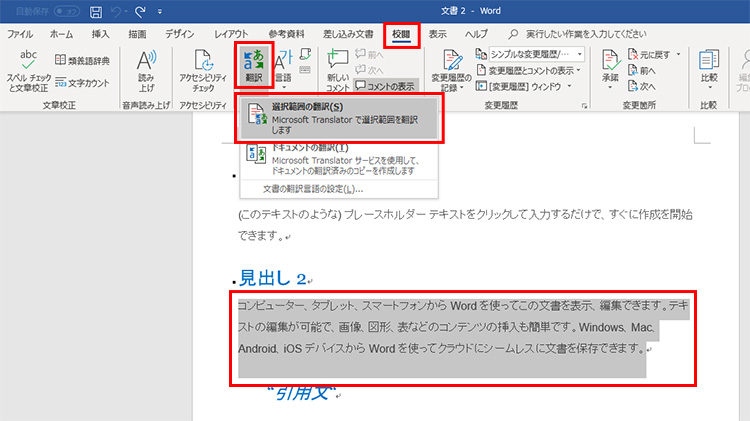Image resolution: width=750 pixels, height=421 pixels.
Task: Switch to the 表示 ribbon tab
Action: [438, 34]
